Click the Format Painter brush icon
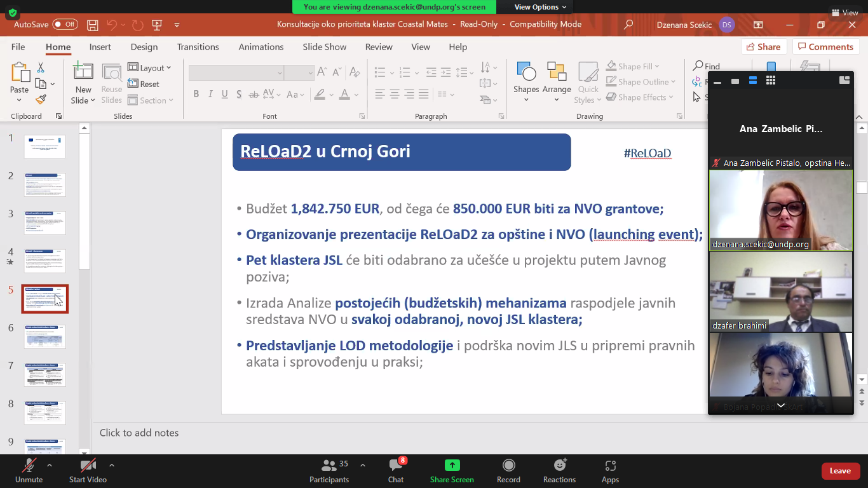Image resolution: width=868 pixels, height=488 pixels. (41, 99)
